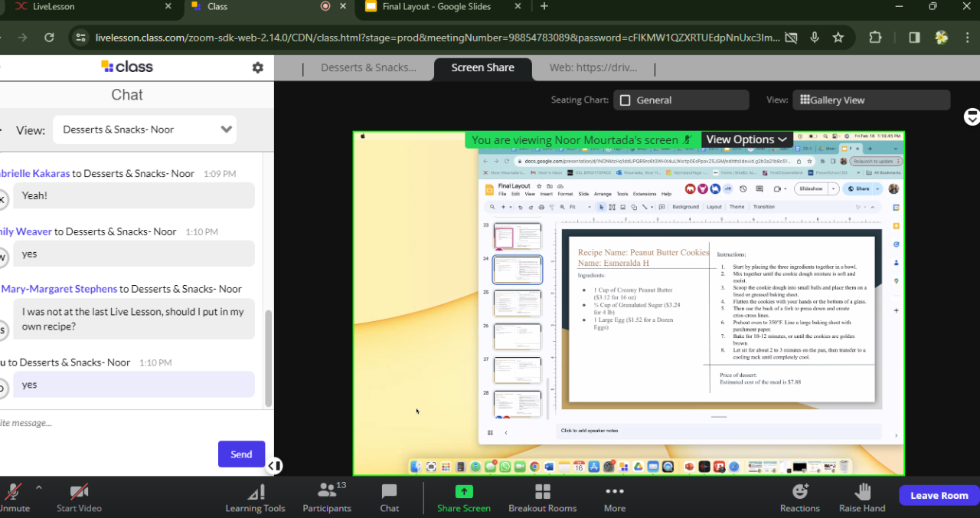The image size is (980, 518).
Task: Open Chrome Extensions puzzle icon
Action: click(875, 38)
